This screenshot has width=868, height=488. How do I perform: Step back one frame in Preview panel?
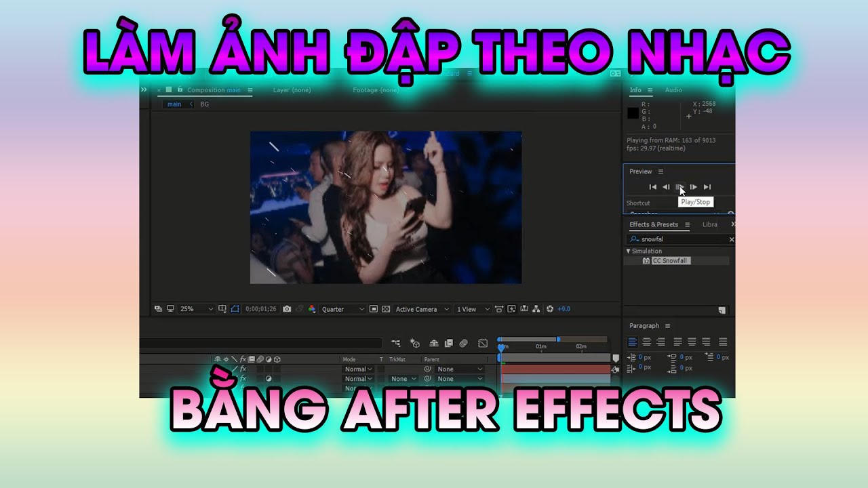[666, 187]
